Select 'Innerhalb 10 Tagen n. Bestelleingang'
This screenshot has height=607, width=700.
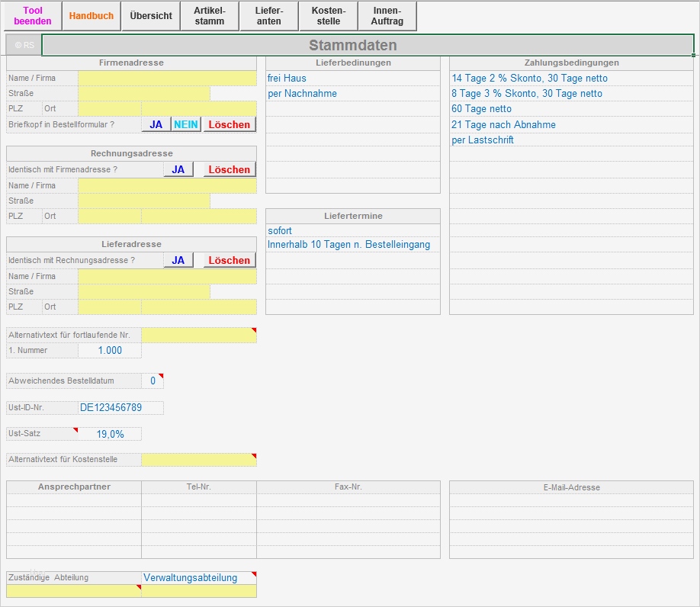point(353,245)
